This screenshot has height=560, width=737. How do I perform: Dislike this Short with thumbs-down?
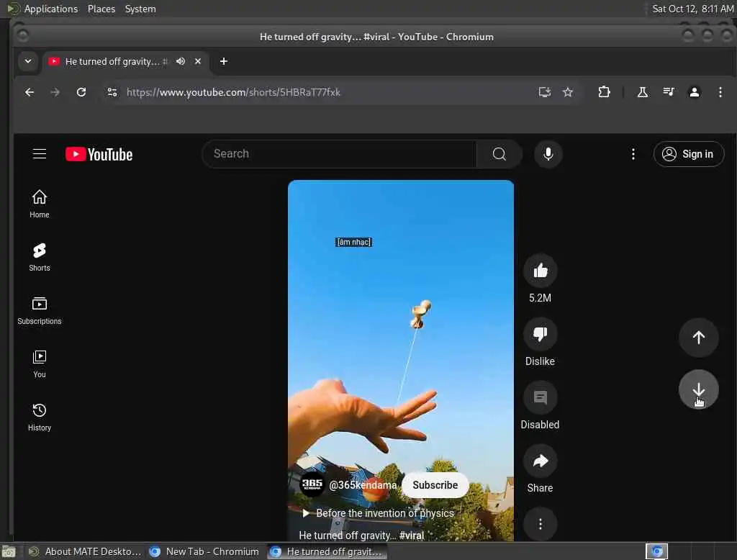tap(541, 334)
